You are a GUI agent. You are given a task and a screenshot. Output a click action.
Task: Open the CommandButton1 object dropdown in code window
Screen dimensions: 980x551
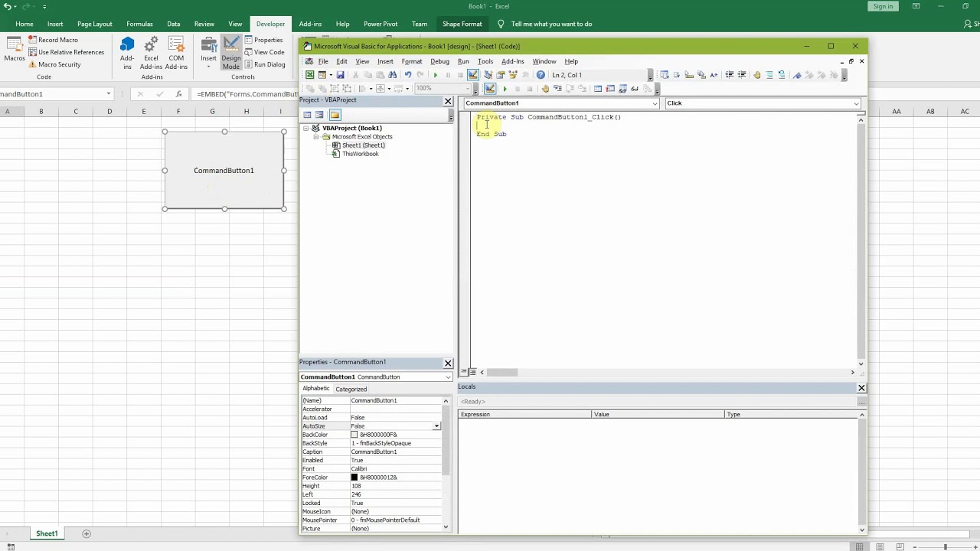point(655,103)
